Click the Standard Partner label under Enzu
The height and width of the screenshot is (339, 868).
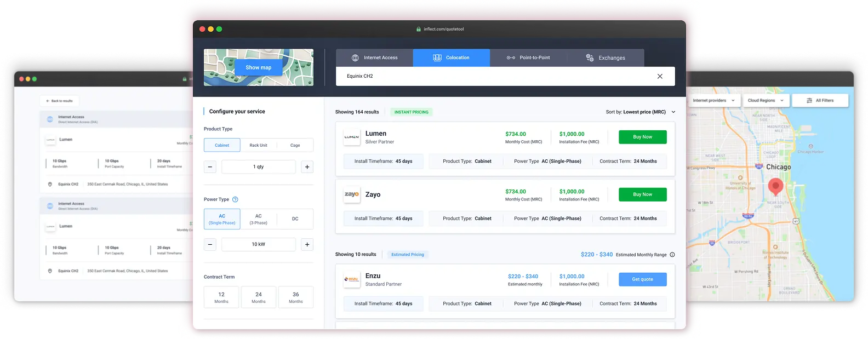pyautogui.click(x=384, y=284)
